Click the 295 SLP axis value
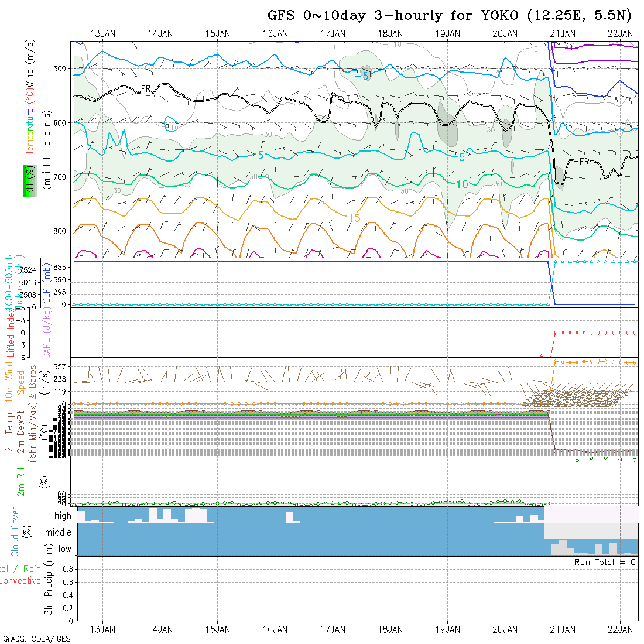644x644 pixels. pyautogui.click(x=60, y=292)
